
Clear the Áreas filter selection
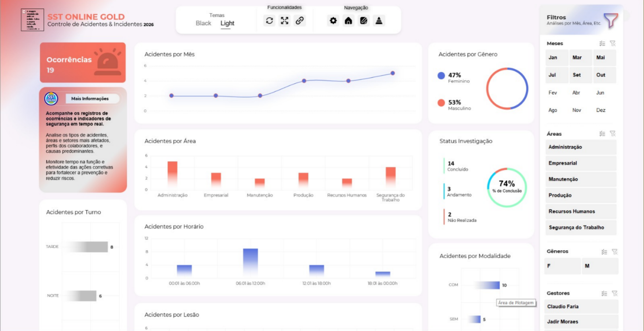[613, 134]
